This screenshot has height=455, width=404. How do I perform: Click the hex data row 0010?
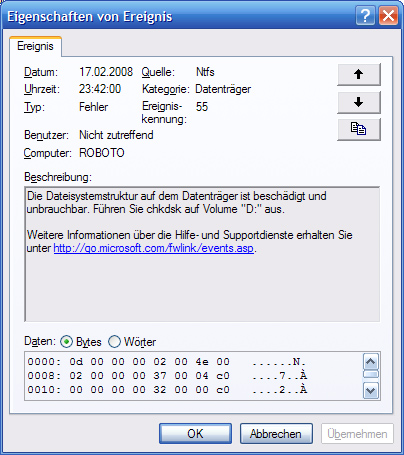point(167,390)
